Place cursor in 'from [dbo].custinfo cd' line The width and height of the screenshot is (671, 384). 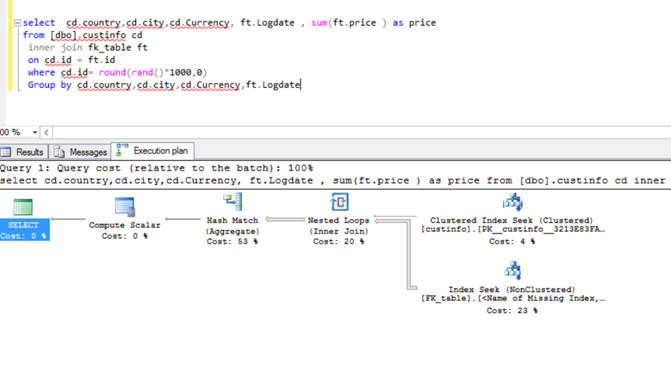pyautogui.click(x=83, y=35)
